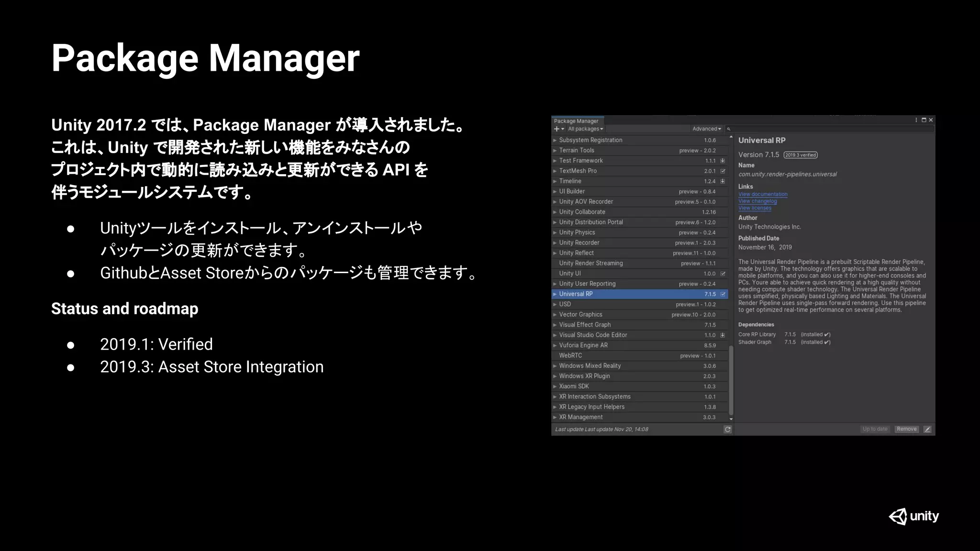
Task: Expand the USD package arrow
Action: coord(555,305)
